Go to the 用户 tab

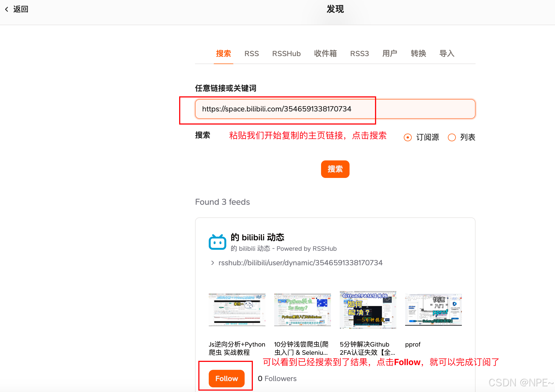tap(390, 54)
